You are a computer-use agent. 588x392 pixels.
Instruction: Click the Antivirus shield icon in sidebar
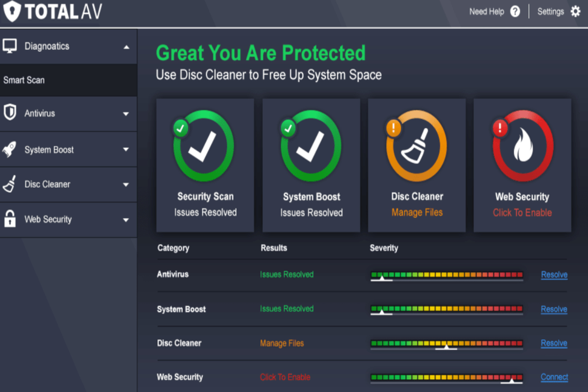10,113
